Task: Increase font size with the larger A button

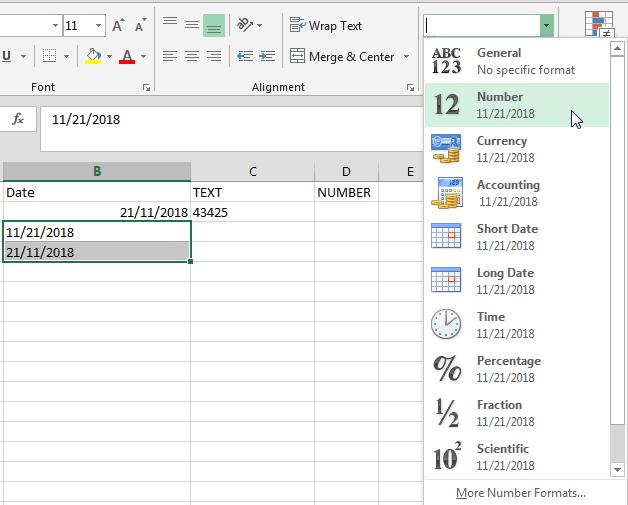Action: (118, 26)
